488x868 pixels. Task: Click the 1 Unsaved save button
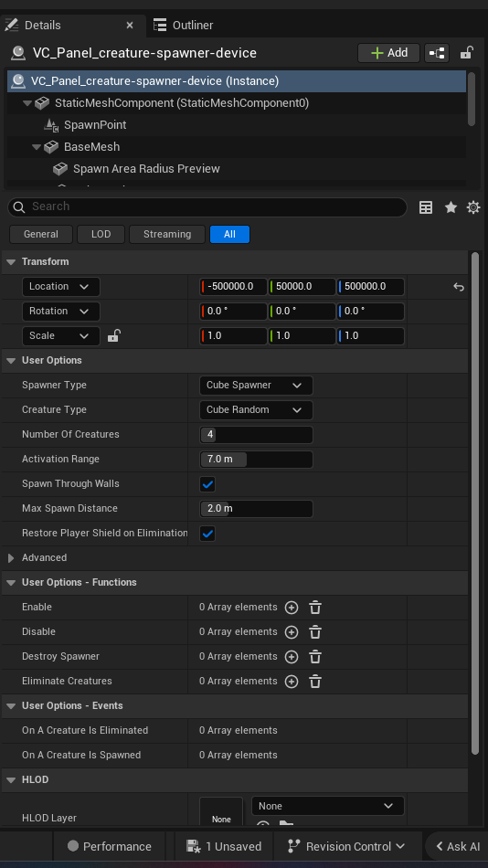(224, 846)
